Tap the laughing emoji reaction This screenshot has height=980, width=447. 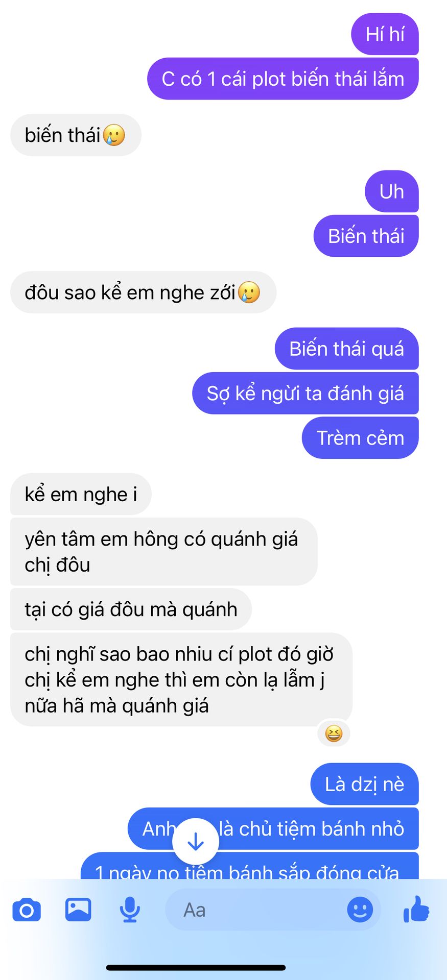(x=334, y=733)
